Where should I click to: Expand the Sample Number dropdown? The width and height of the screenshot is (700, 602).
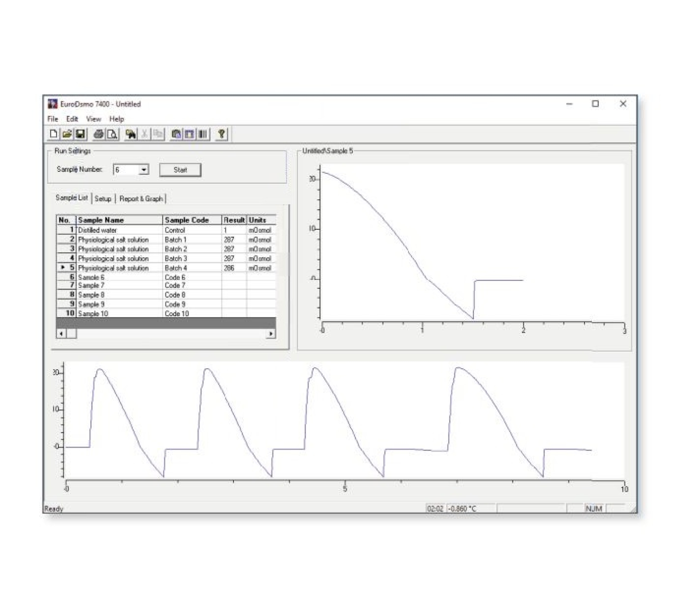[144, 170]
